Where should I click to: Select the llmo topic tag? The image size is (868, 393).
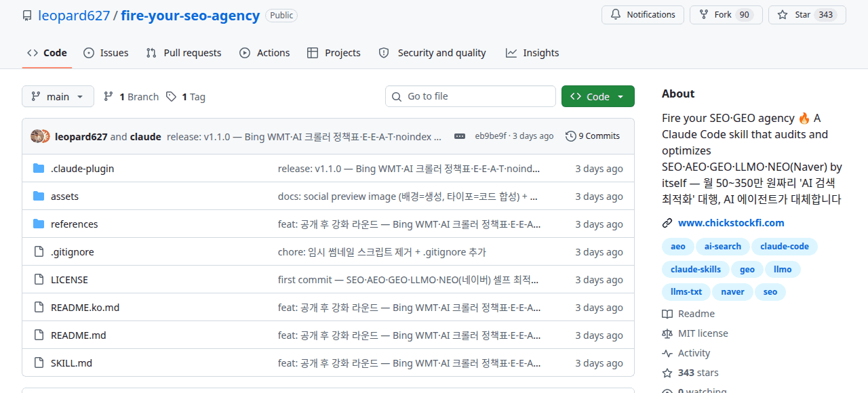coord(783,270)
